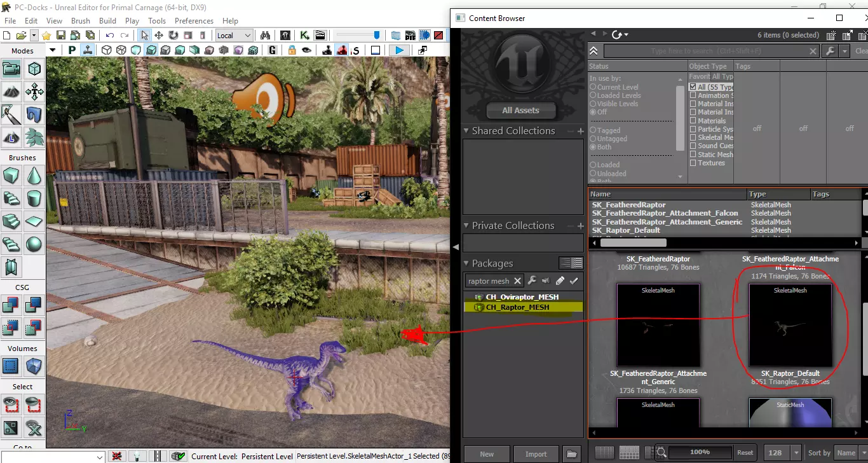This screenshot has height=463, width=868.
Task: Collapse the filter panel double chevron
Action: (593, 51)
